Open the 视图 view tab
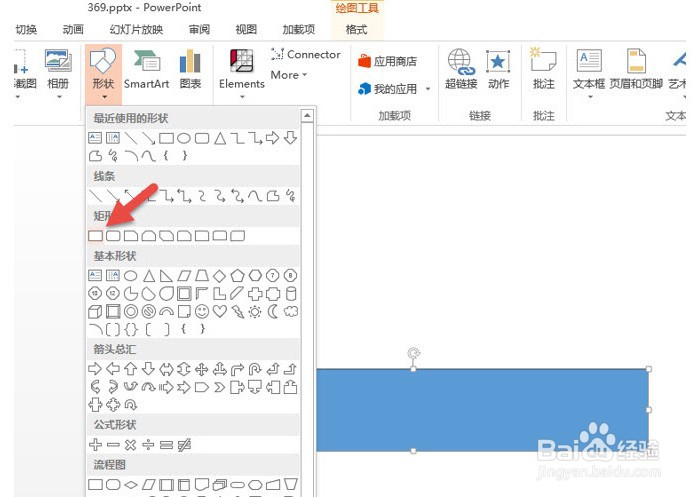This screenshot has height=497, width=700. [x=246, y=29]
